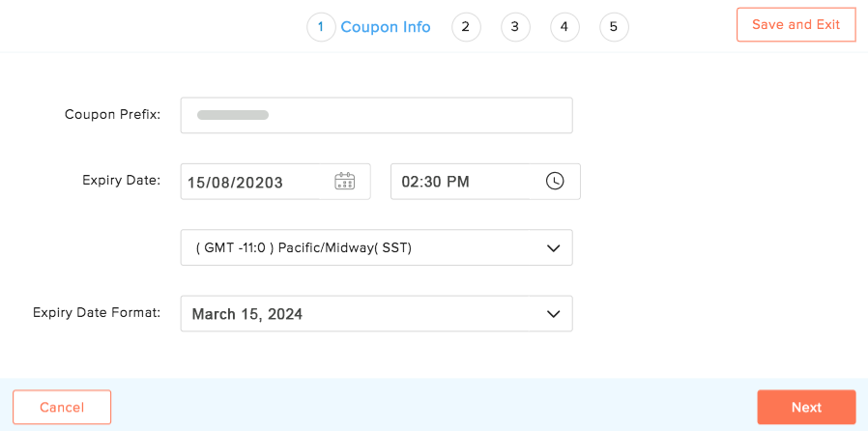This screenshot has width=868, height=431.
Task: Focus the Coupon Prefix input field
Action: [376, 115]
